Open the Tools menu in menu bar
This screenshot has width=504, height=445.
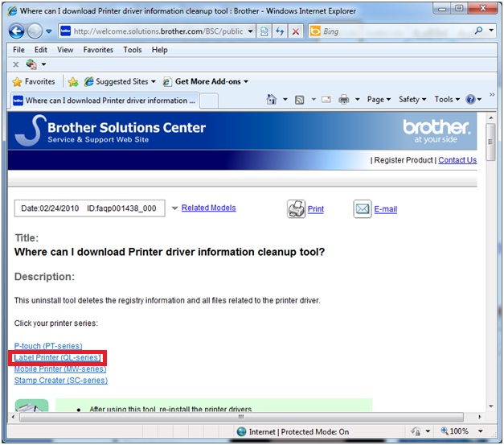click(133, 49)
